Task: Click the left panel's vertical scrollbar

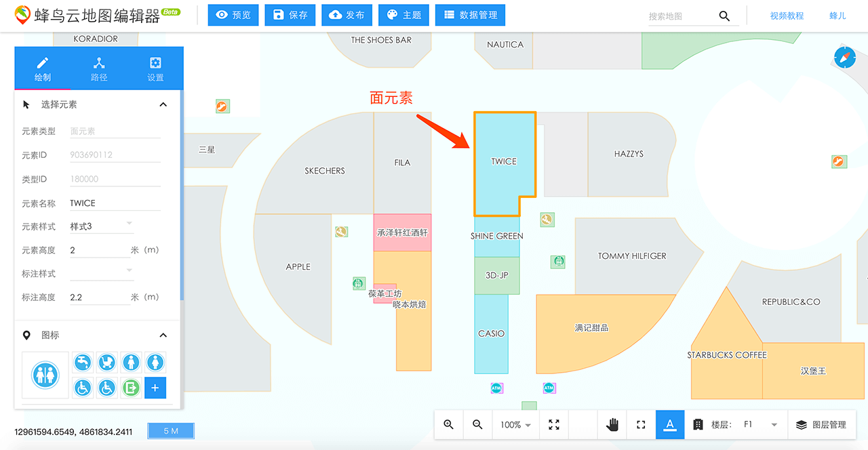Action: coord(182,195)
